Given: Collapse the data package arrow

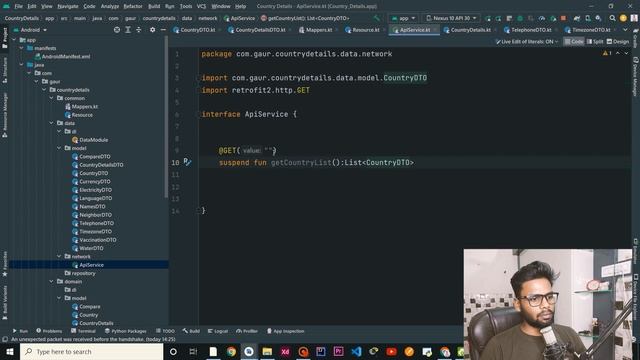Looking at the screenshot, I should point(52,123).
